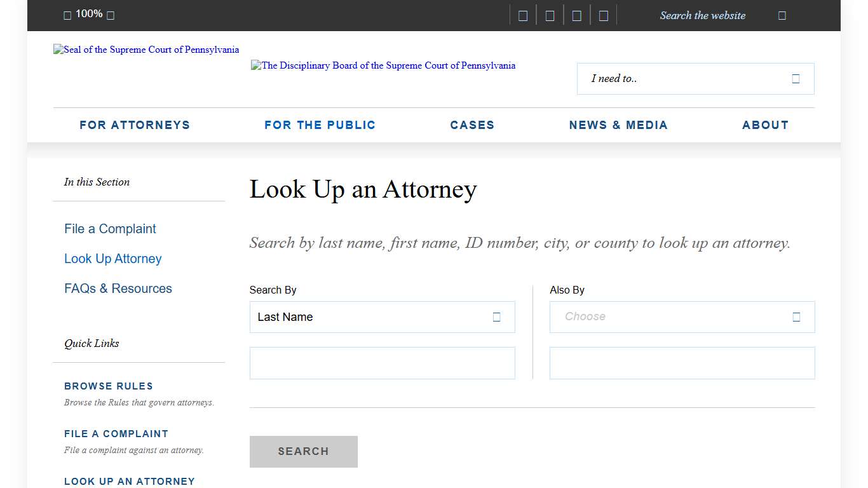Screen dimensions: 868x488
Task: Open the 'FAQs & Resources' sidebar link
Action: tap(118, 288)
